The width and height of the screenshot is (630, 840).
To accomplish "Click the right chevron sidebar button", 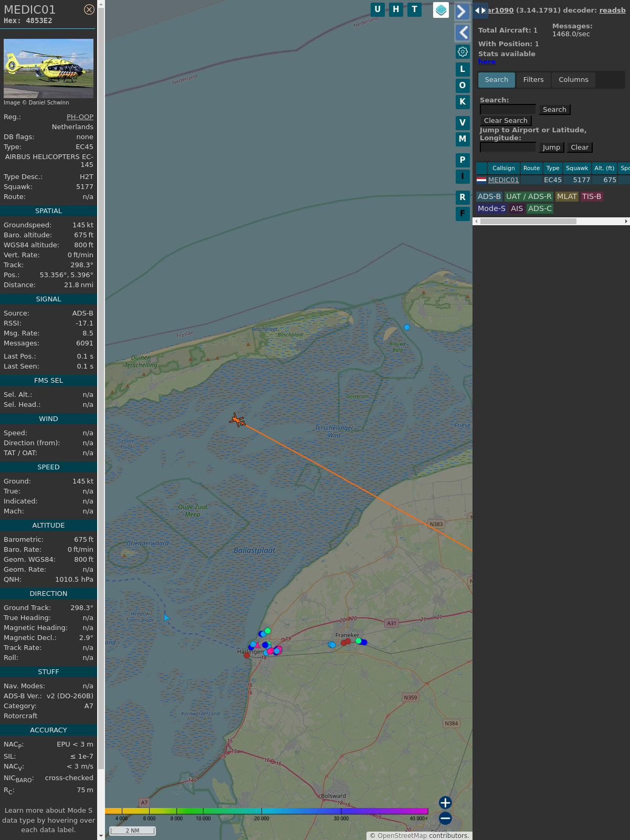I will coord(462,12).
